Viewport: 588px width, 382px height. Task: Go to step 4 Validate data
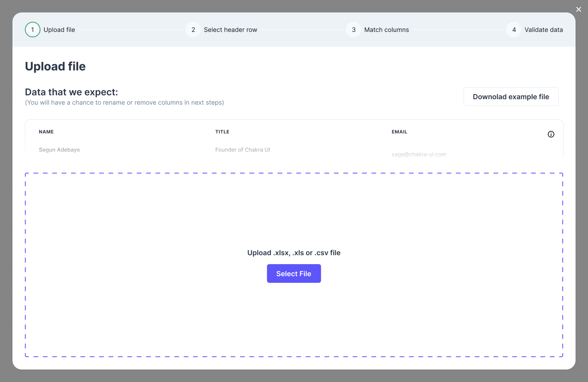point(535,30)
